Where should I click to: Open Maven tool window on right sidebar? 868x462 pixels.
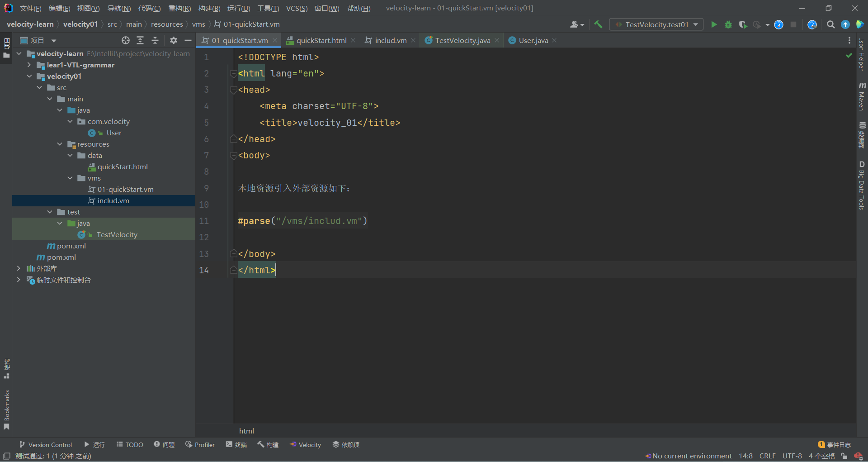[x=862, y=96]
